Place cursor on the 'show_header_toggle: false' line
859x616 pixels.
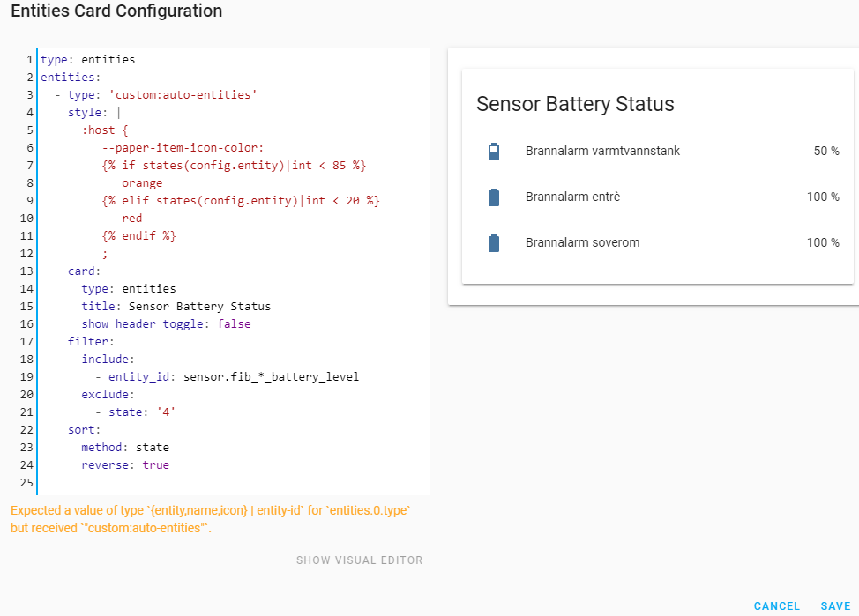(166, 324)
